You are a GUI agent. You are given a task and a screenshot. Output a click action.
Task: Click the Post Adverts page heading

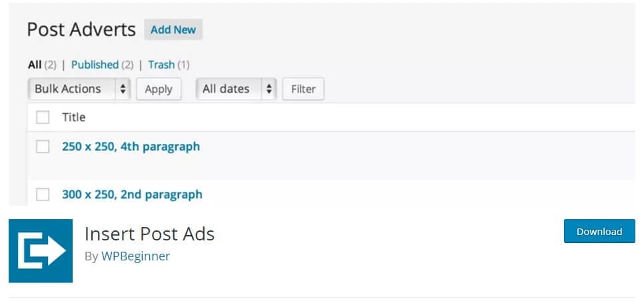(x=81, y=30)
